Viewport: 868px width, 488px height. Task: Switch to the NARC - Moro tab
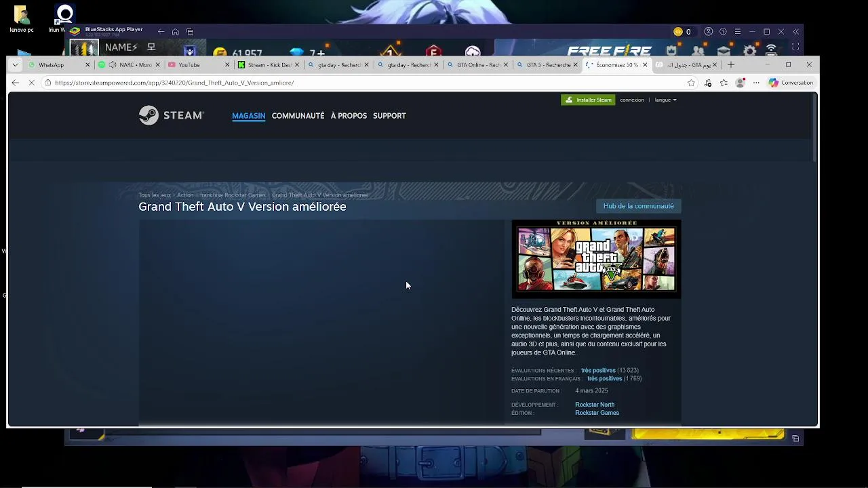(130, 65)
